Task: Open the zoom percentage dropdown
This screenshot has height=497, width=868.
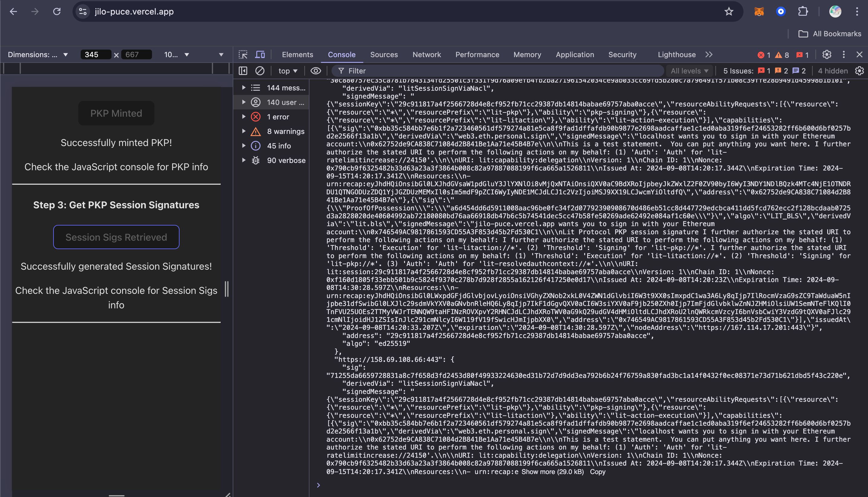Action: coord(177,55)
